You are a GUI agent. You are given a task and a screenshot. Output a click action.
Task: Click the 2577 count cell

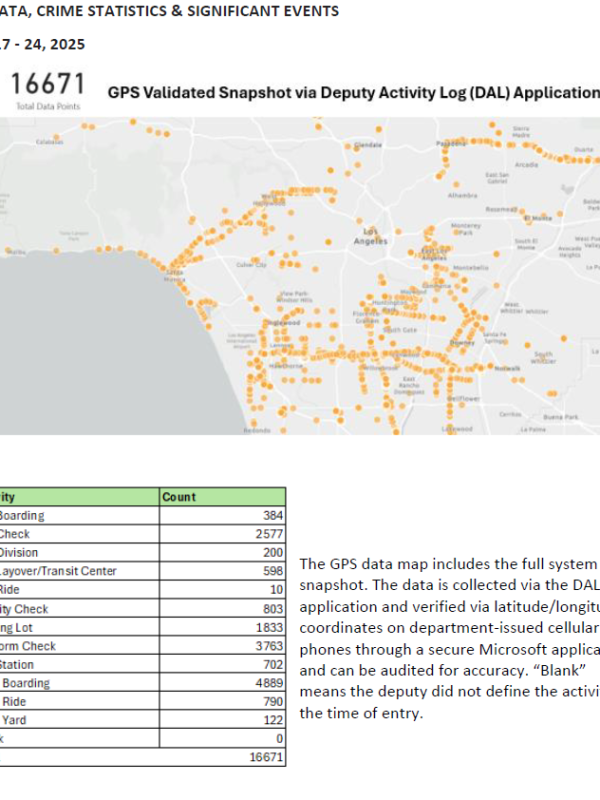pos(223,534)
